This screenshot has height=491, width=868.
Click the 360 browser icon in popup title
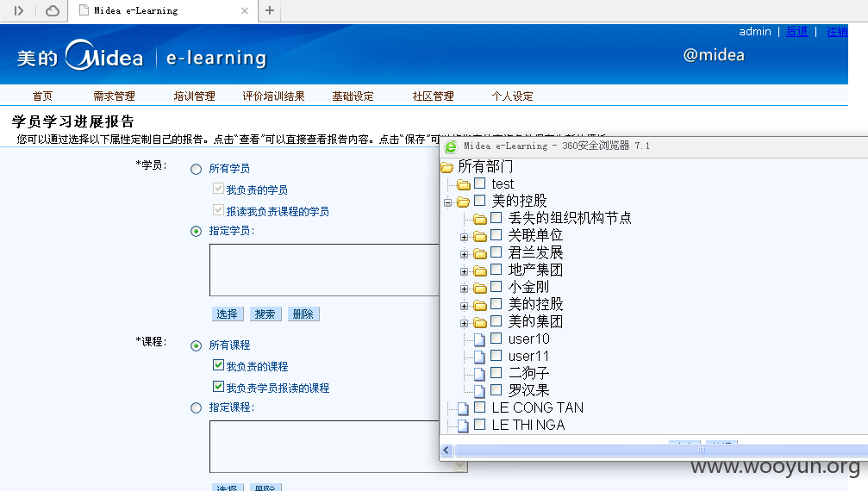coord(451,146)
